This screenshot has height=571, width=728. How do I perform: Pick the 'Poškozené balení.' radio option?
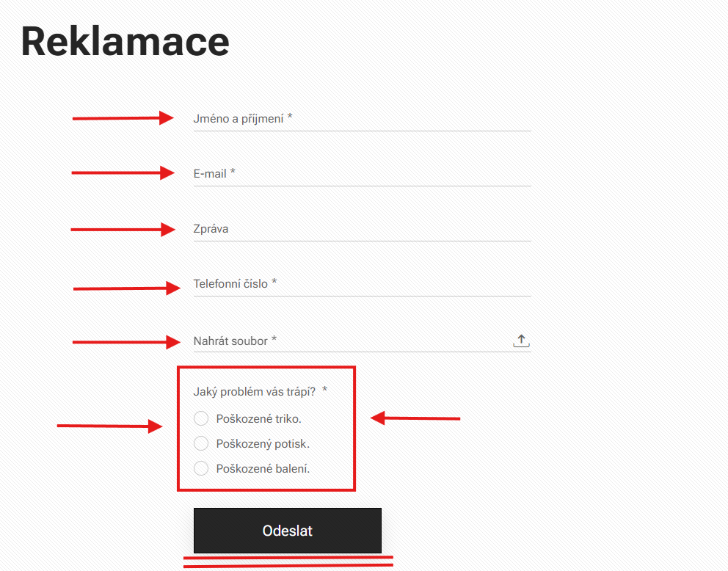click(x=201, y=469)
